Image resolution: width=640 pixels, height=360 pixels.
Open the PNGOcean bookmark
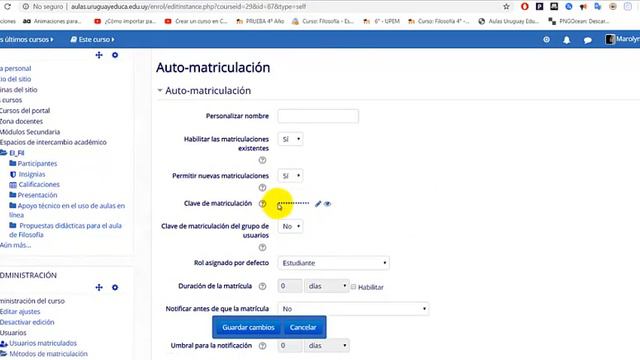[x=579, y=21]
